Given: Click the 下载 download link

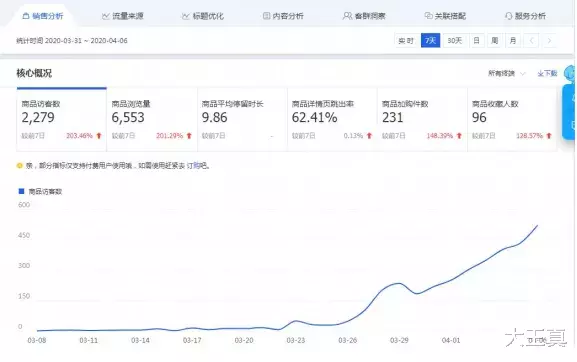Looking at the screenshot, I should point(547,74).
